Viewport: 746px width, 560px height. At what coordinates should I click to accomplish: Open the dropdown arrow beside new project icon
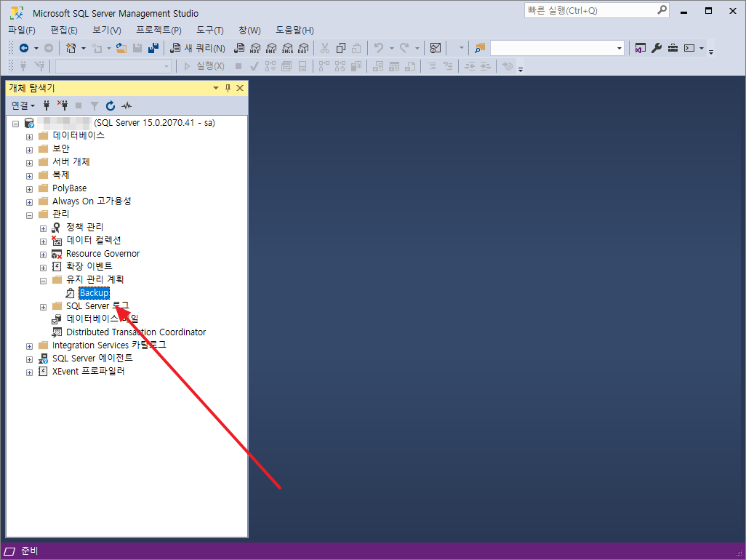point(84,48)
